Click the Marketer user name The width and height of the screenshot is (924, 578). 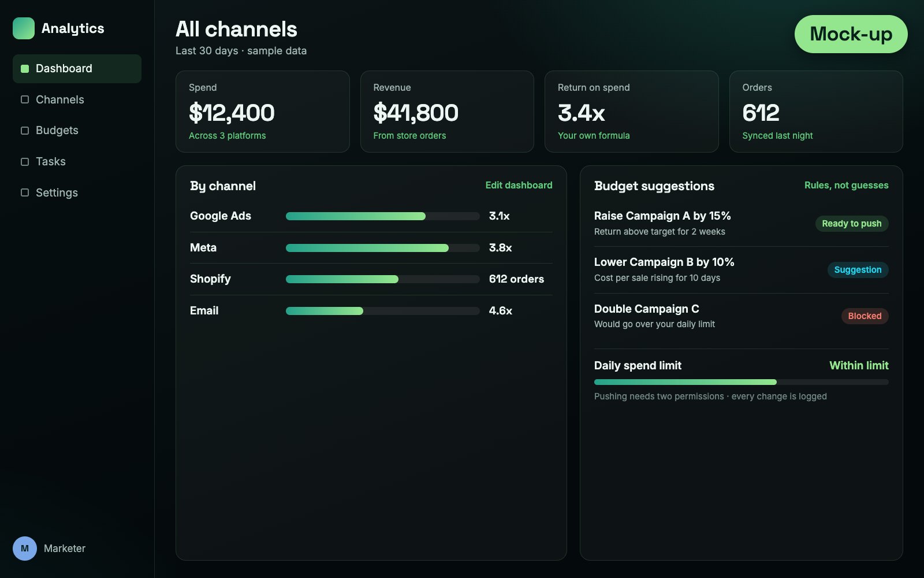[65, 549]
